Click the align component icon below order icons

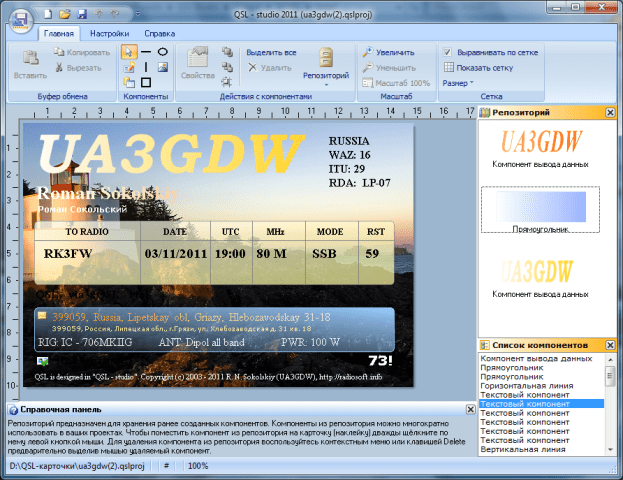227,82
